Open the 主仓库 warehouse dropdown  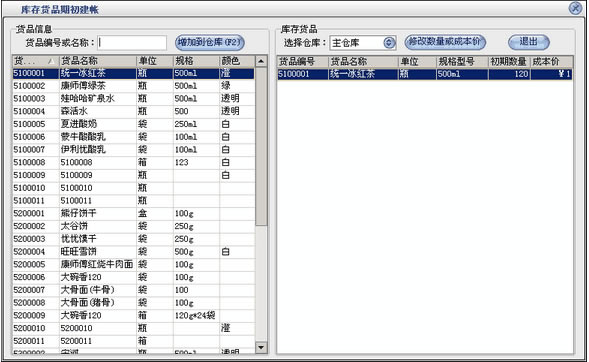point(389,43)
